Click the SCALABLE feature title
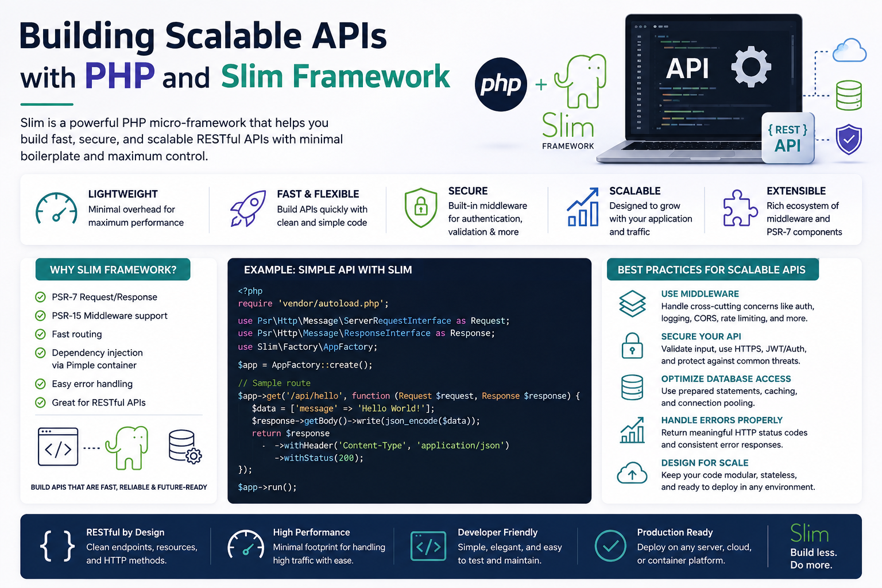This screenshot has width=882, height=588. [635, 191]
